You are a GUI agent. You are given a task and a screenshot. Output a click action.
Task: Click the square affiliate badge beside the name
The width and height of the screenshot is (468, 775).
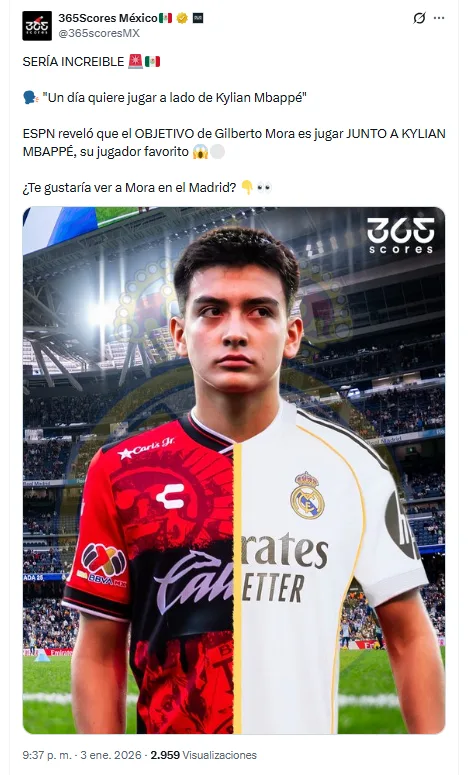[x=198, y=18]
